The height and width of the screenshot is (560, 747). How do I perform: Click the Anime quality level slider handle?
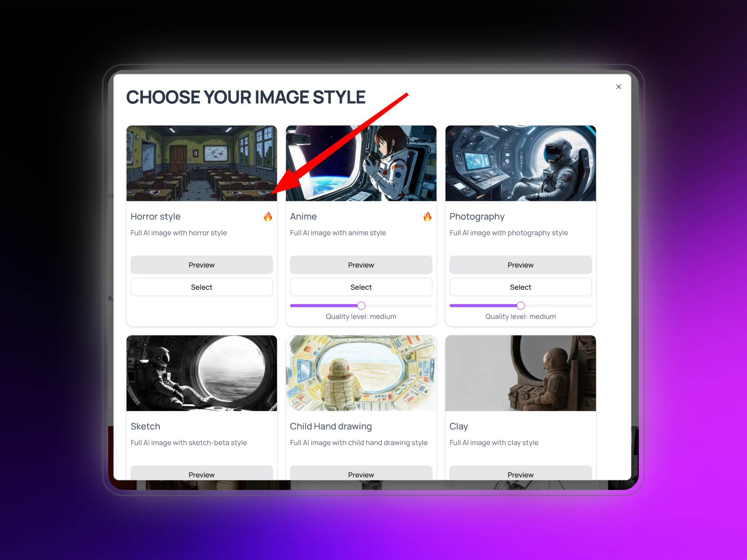click(x=361, y=305)
